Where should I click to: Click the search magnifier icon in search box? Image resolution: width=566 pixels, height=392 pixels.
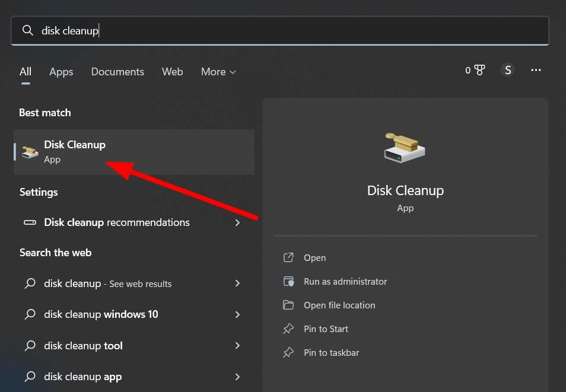pos(27,30)
